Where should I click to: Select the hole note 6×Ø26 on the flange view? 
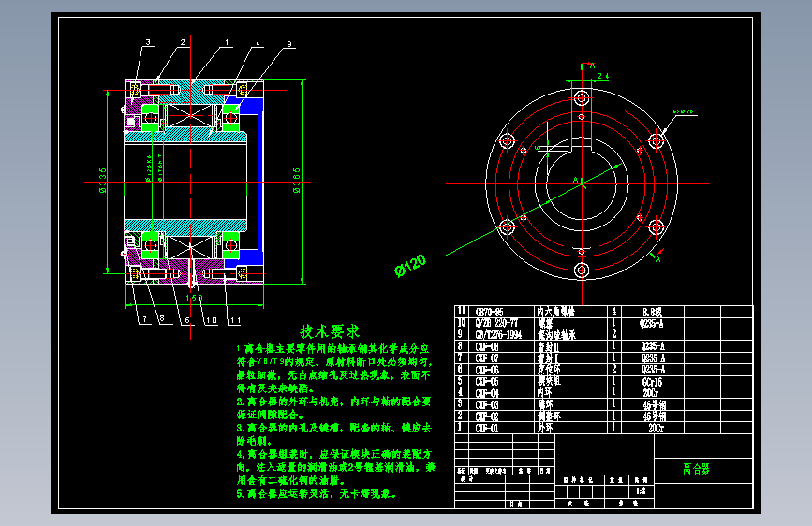[x=683, y=111]
